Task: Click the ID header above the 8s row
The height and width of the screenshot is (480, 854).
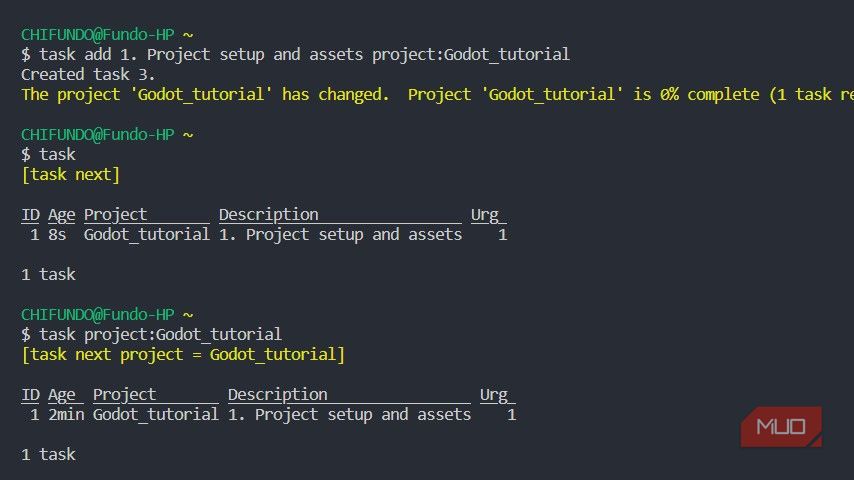Action: point(31,214)
